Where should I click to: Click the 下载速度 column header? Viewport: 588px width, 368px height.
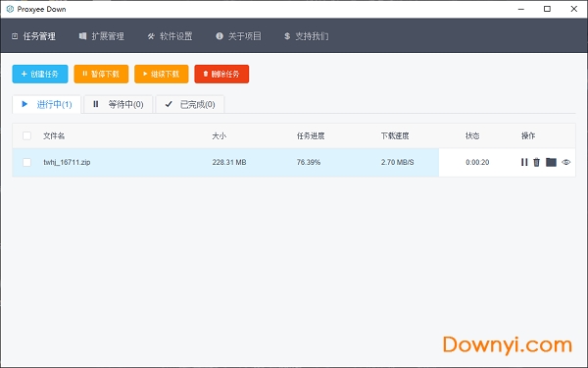pos(395,136)
